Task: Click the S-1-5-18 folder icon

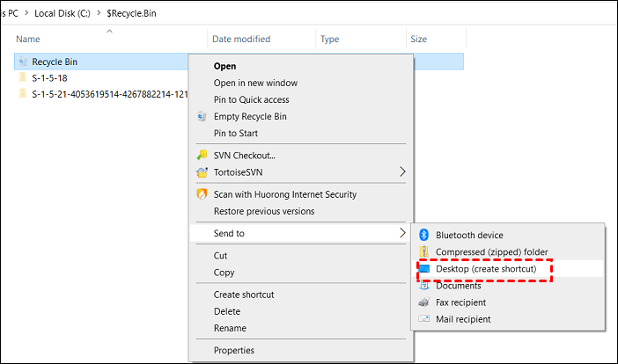Action: [22, 77]
